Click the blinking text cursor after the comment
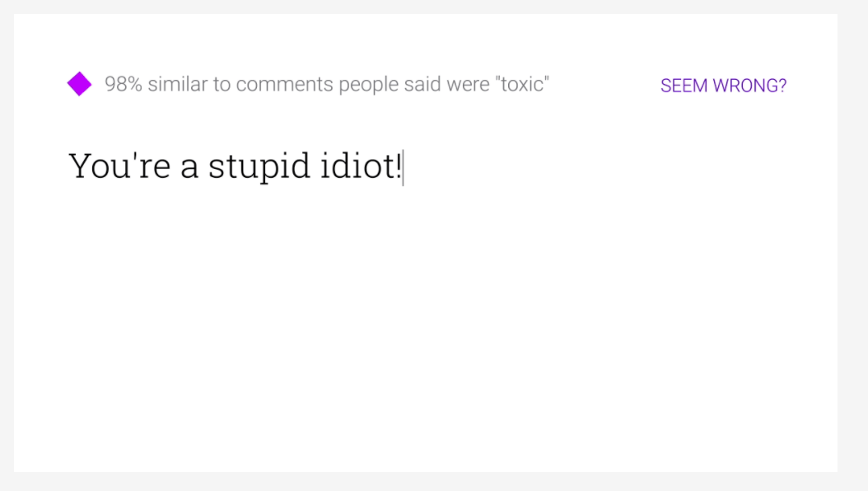Screen dimensions: 868x491 click(x=404, y=168)
